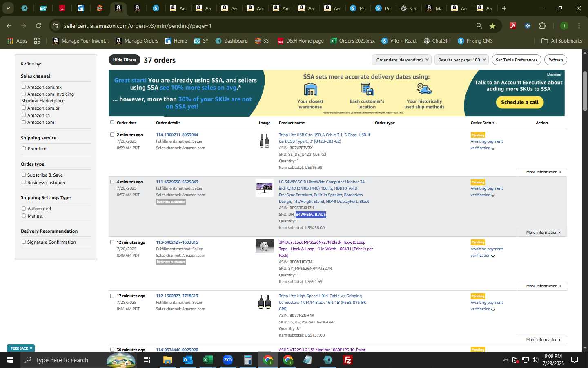
Task: Click the Hide Filters button
Action: pyautogui.click(x=124, y=60)
